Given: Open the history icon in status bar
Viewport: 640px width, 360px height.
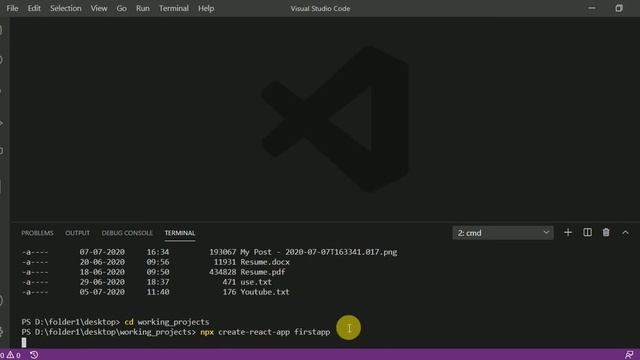Looking at the screenshot, I should point(34,355).
